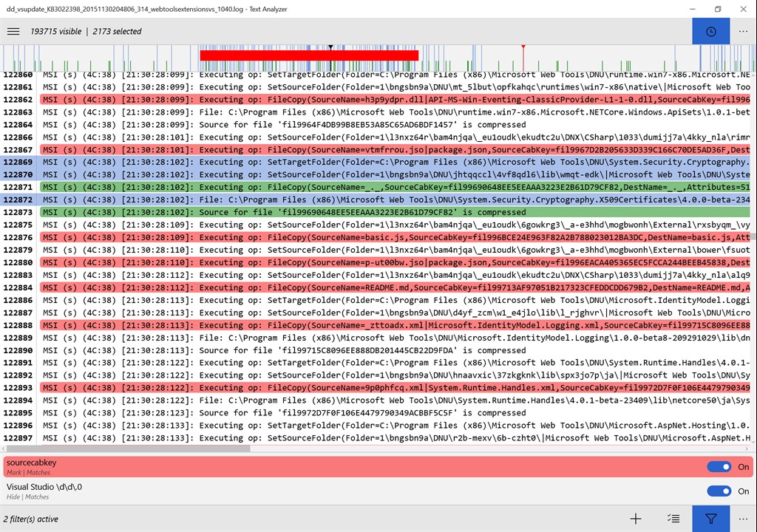Select line 122891 System.Runtime.Handles SetTargetFolder
This screenshot has width=757, height=532.
click(376, 363)
